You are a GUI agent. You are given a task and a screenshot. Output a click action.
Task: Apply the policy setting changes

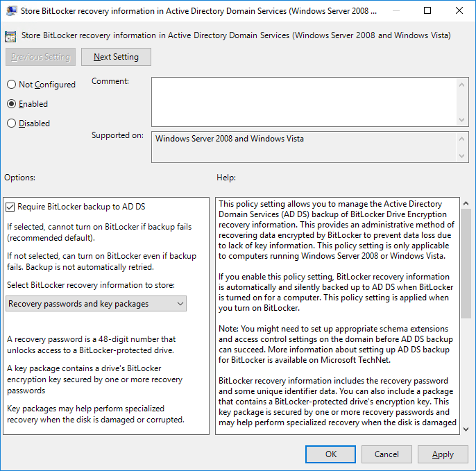(443, 454)
